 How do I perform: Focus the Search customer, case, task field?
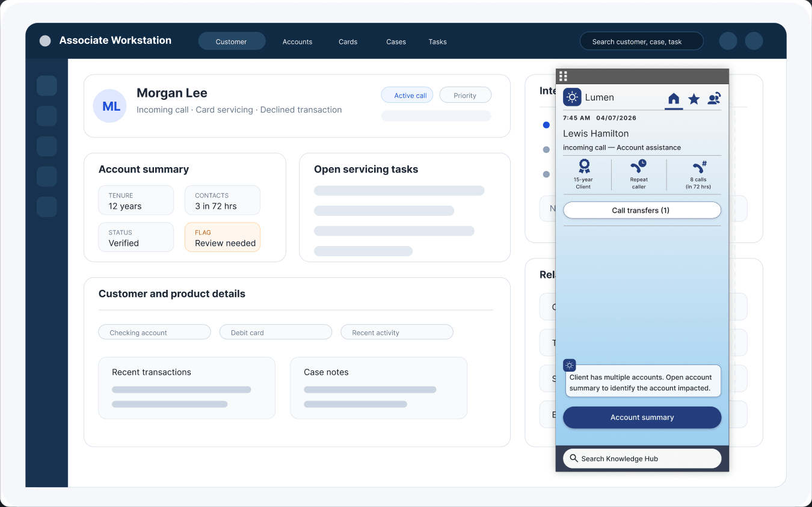point(642,41)
